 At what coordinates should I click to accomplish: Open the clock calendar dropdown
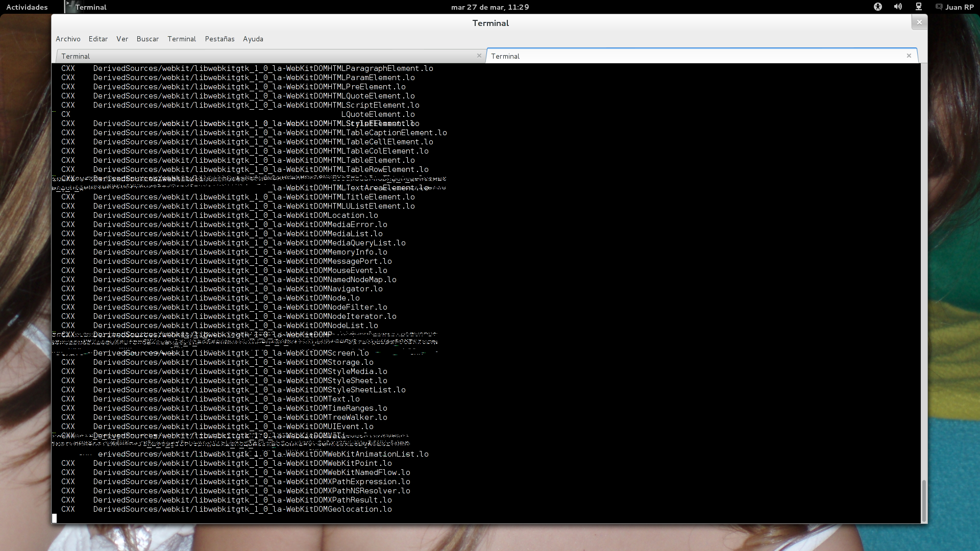(x=490, y=7)
